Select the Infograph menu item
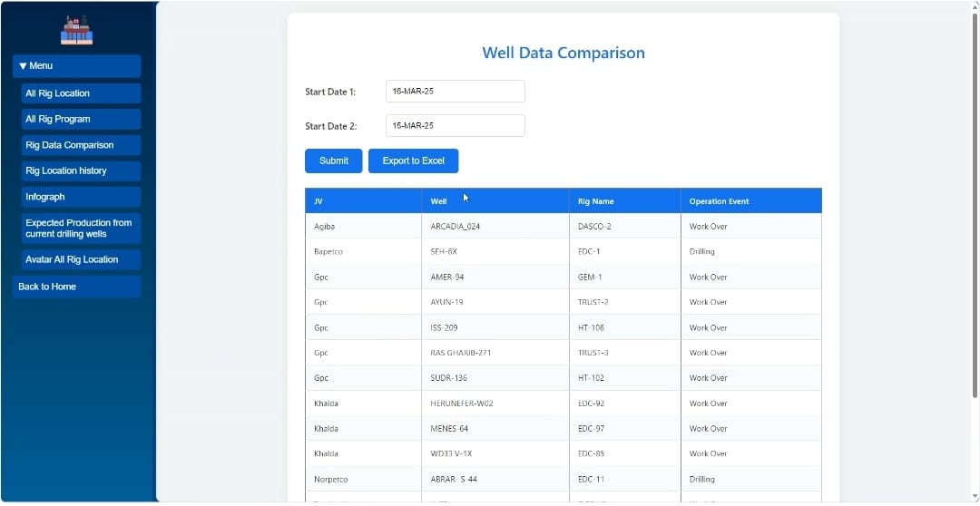This screenshot has height=506, width=980. (x=81, y=197)
